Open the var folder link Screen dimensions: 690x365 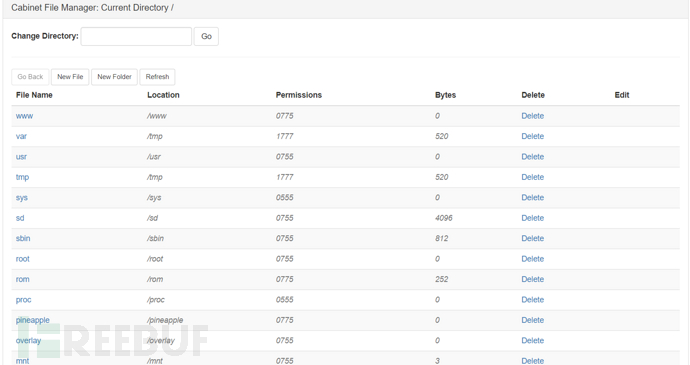point(21,136)
